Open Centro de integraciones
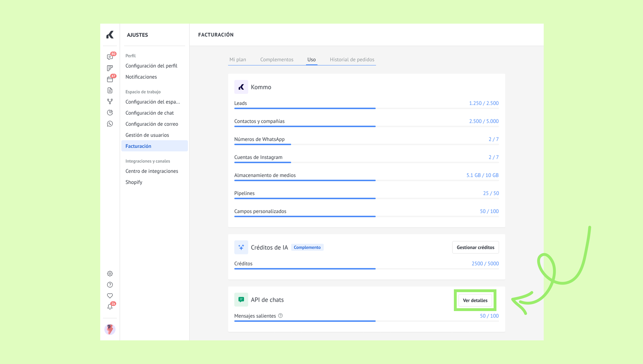Image resolution: width=643 pixels, height=364 pixels. pos(152,171)
